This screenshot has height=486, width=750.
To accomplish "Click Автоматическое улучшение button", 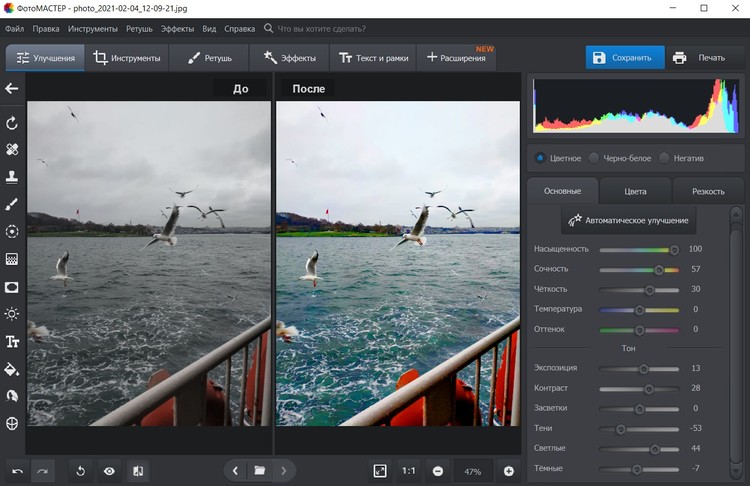I will (629, 220).
